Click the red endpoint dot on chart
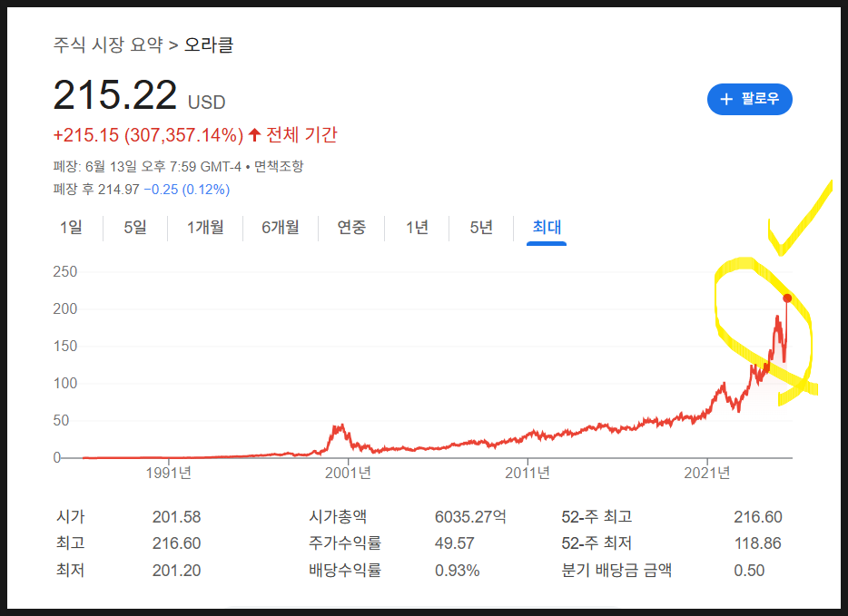Viewport: 848px width, 616px height. coord(787,298)
